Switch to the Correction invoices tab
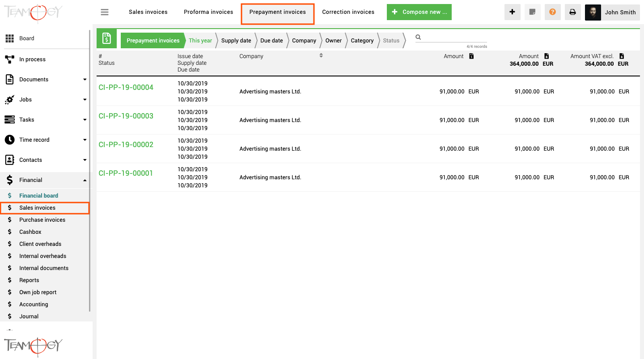Image resolution: width=644 pixels, height=359 pixels. pos(348,12)
